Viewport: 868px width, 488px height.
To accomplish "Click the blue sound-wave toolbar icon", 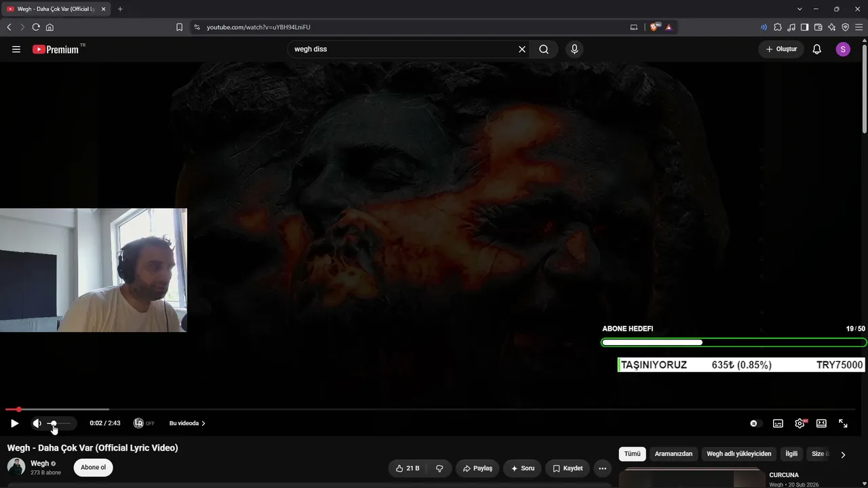I will pyautogui.click(x=764, y=27).
